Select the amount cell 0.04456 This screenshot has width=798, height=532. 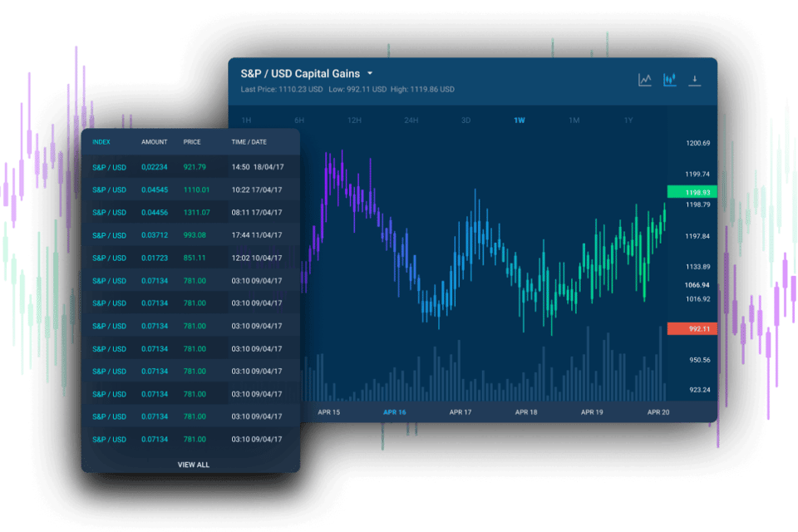[155, 212]
